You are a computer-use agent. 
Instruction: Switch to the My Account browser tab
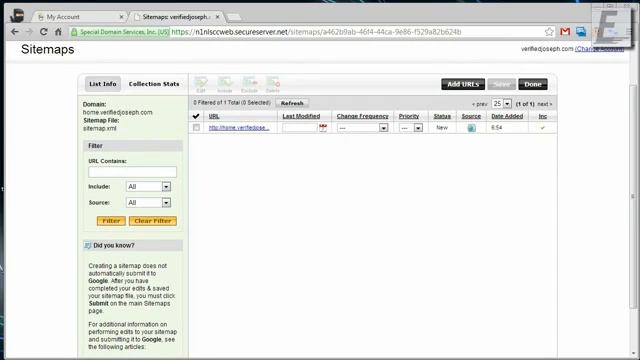click(x=80, y=17)
